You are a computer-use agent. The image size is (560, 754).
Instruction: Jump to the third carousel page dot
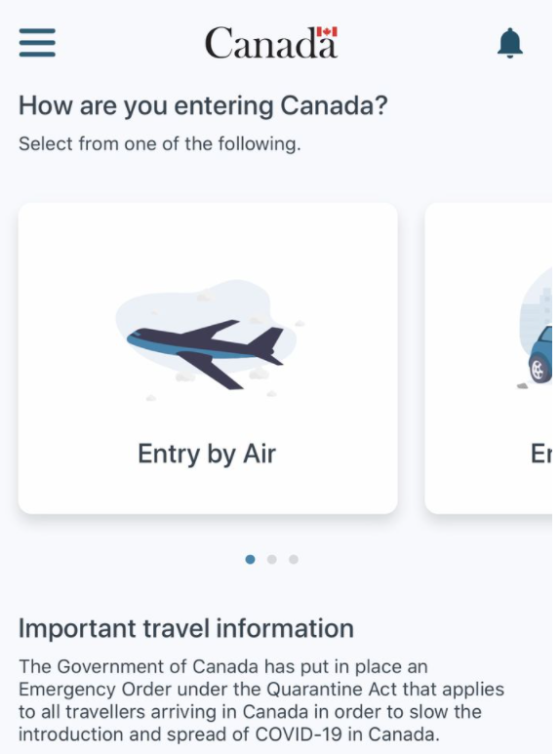coord(294,559)
